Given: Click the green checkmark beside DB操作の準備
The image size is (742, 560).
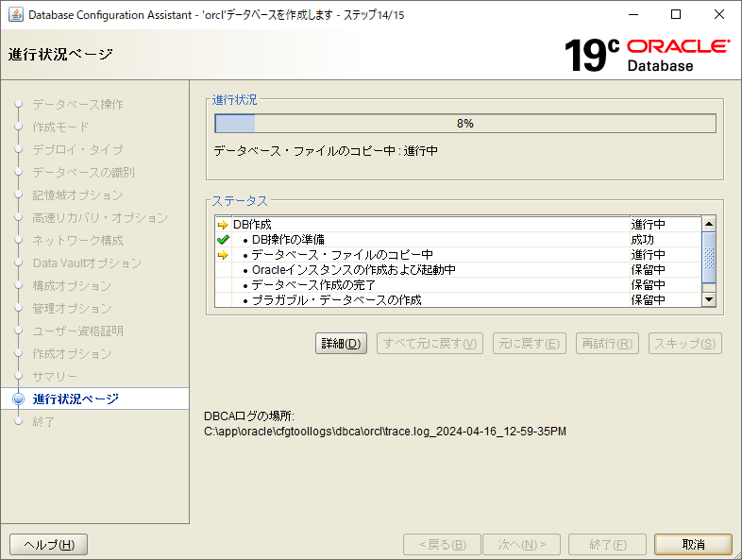Looking at the screenshot, I should coord(223,240).
